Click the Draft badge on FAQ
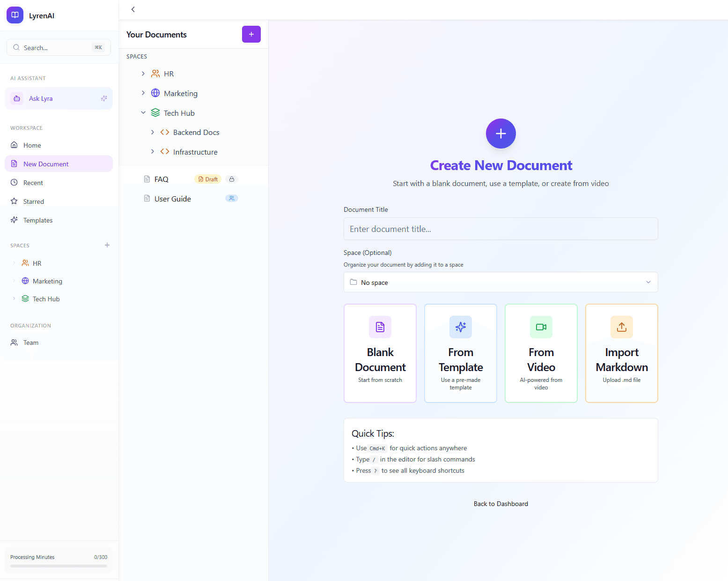Screen dimensions: 728x581 (x=208, y=179)
